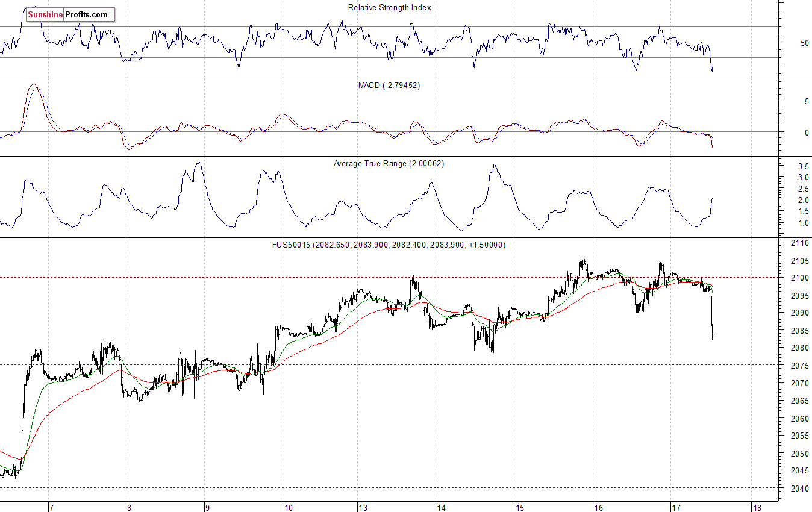
Task: Click date label 15 on time axis
Action: point(519,507)
